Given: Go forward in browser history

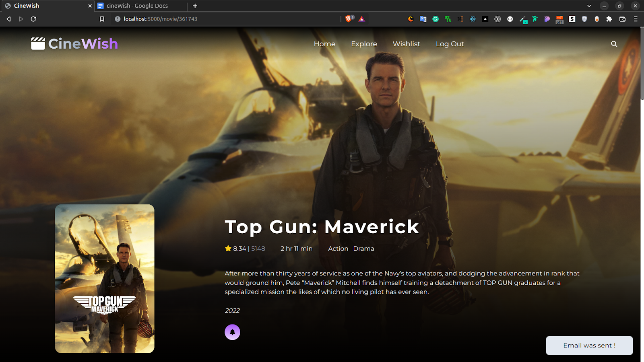Looking at the screenshot, I should tap(21, 19).
